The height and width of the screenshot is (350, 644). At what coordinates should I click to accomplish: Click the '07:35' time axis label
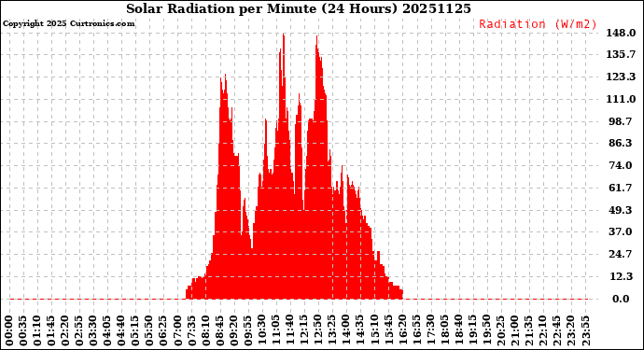pyautogui.click(x=192, y=331)
